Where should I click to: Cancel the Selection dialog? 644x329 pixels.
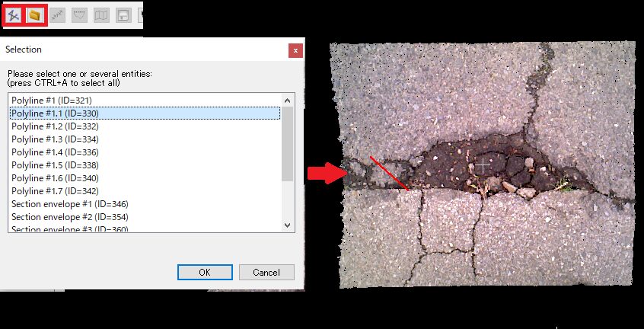pos(266,273)
